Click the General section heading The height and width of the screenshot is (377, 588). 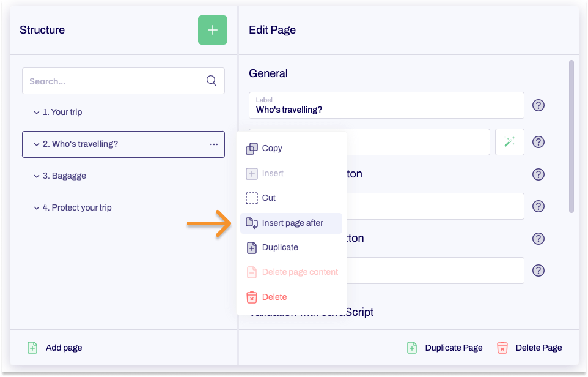tap(268, 73)
